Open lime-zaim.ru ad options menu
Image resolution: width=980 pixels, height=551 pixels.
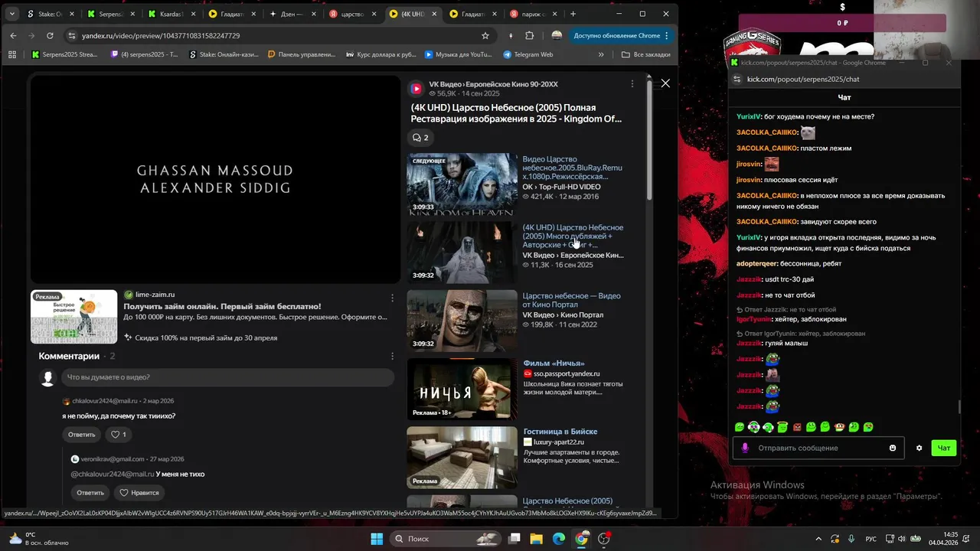pyautogui.click(x=393, y=298)
